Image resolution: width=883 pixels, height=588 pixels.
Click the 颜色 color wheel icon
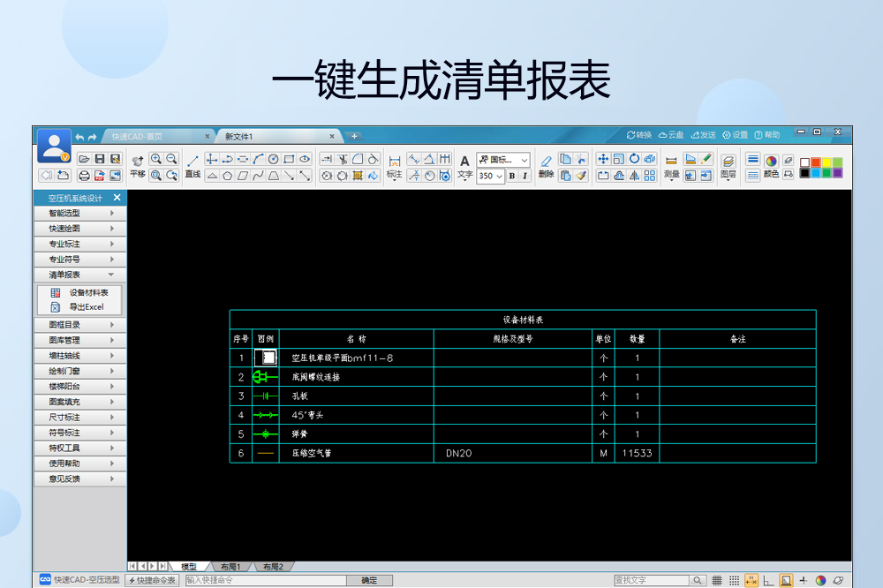772,161
